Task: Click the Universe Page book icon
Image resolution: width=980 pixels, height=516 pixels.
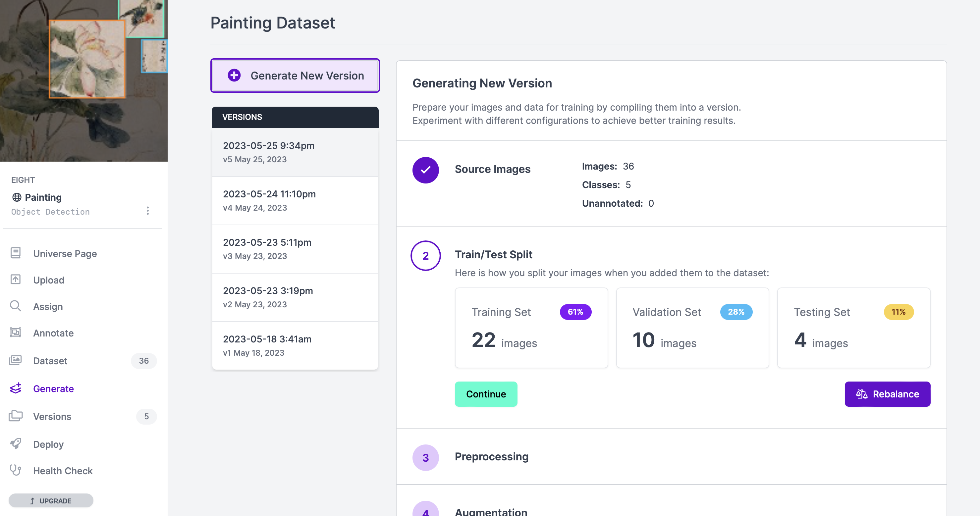Action: 16,253
